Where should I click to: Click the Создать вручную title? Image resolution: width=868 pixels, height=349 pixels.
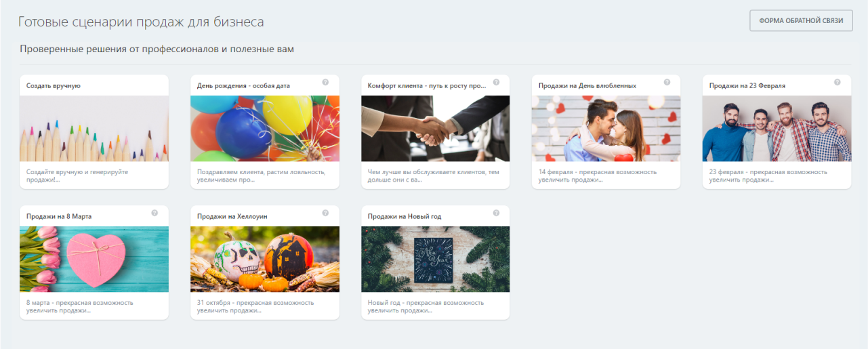54,86
